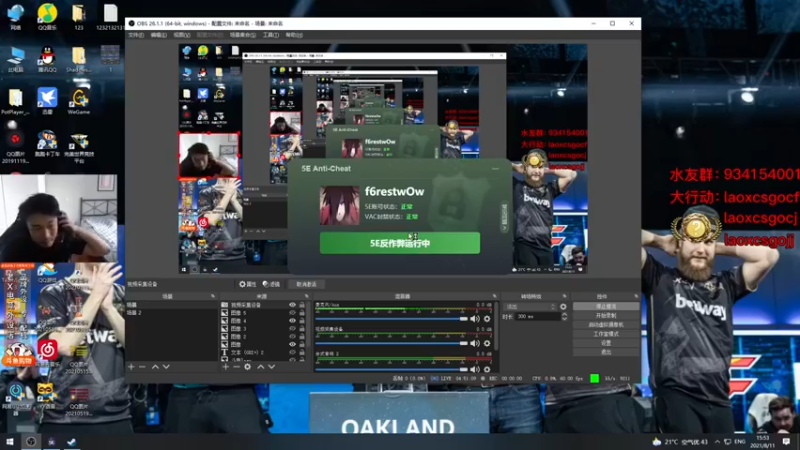Toggle lock on 图像 4 source
Viewport: 800px width, 450px height.
[302, 320]
